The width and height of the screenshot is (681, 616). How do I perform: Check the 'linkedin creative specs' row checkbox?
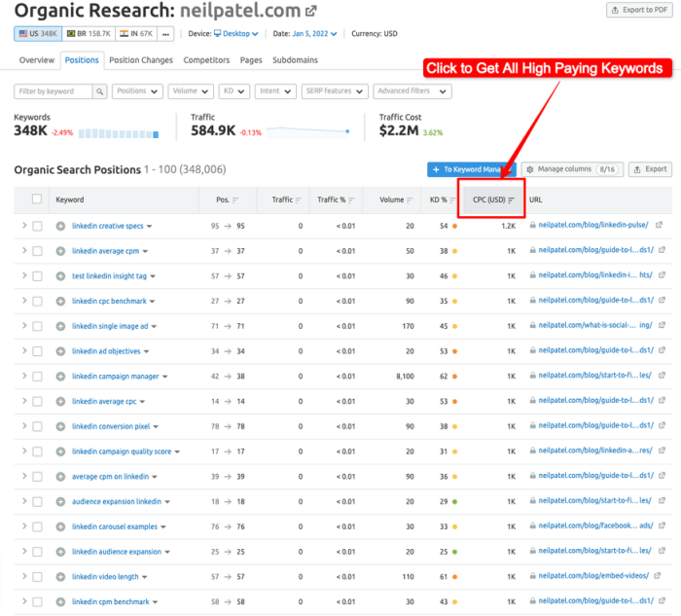[37, 226]
